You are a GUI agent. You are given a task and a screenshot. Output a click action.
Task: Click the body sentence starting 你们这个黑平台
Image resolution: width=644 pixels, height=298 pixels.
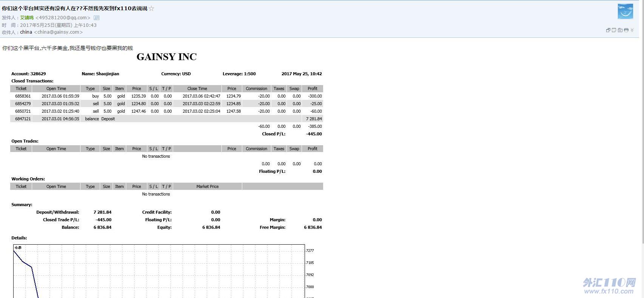coord(68,48)
